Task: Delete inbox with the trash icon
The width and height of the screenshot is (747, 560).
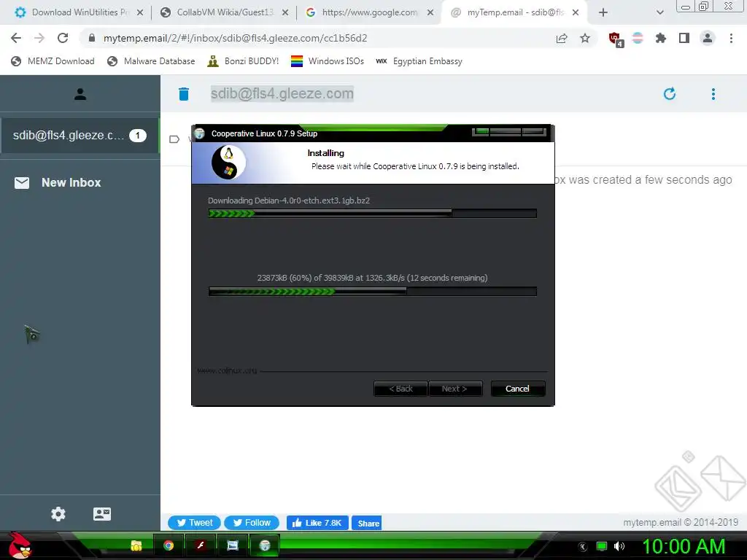Action: pos(183,94)
